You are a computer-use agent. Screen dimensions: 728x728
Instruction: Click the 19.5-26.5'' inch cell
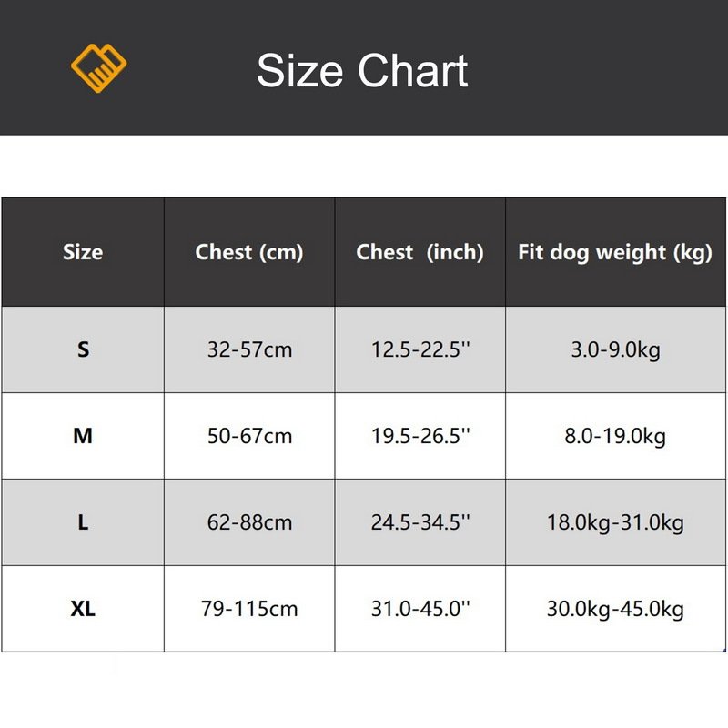[420, 436]
